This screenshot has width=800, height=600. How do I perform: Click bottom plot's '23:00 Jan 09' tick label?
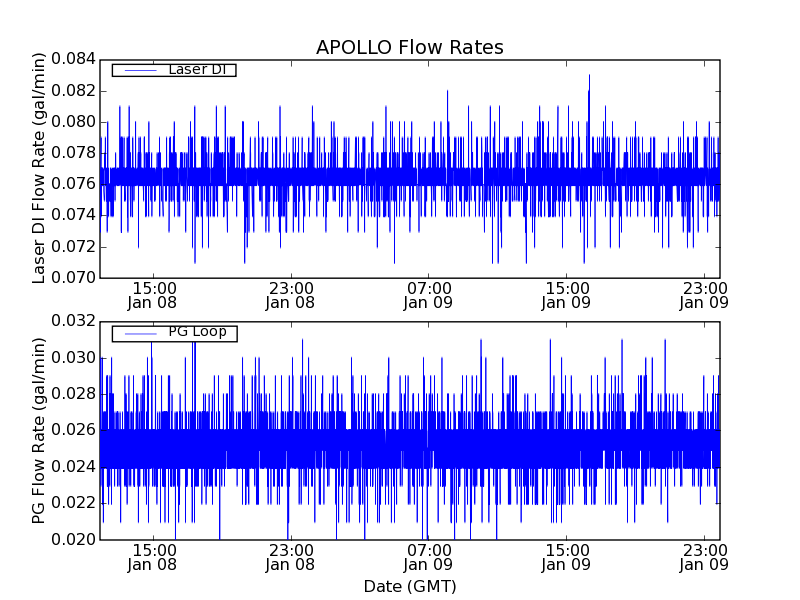[704, 558]
